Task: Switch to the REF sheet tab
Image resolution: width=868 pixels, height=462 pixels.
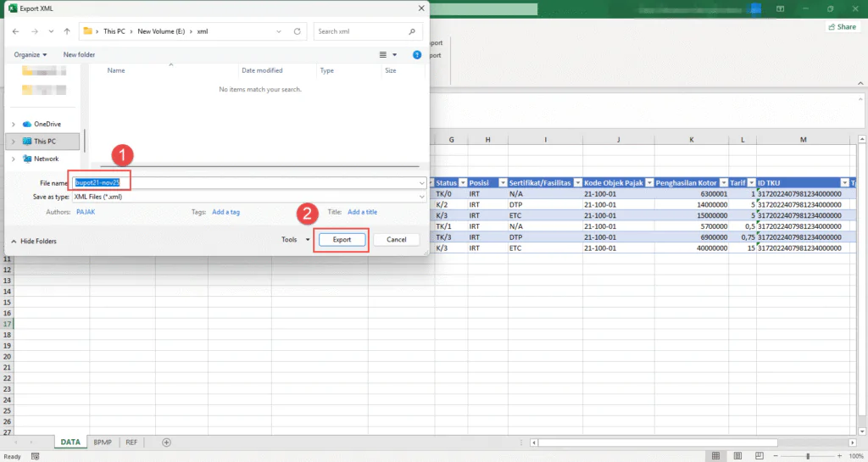Action: click(131, 443)
